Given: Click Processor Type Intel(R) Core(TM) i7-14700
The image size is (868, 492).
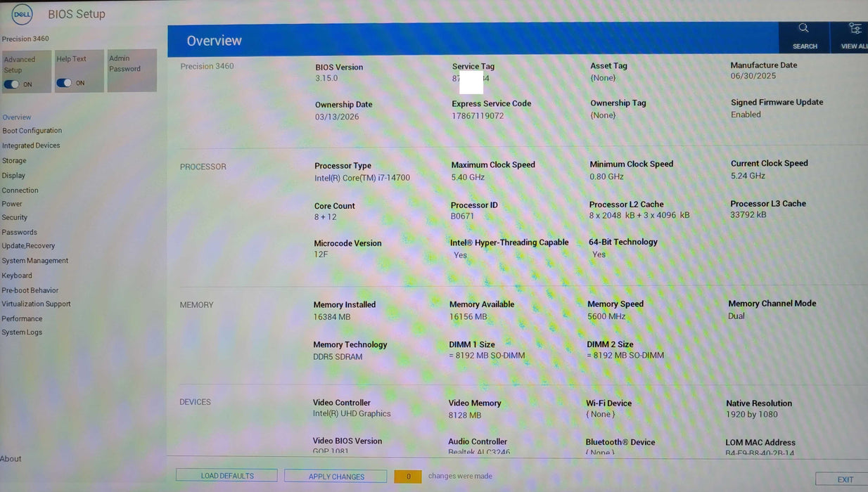Looking at the screenshot, I should click(362, 178).
